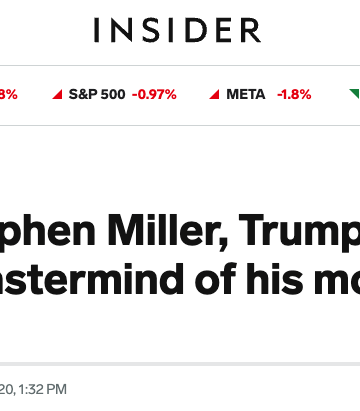Click the green triangle at ticker's right edge
The image size is (360, 411).
tap(355, 94)
